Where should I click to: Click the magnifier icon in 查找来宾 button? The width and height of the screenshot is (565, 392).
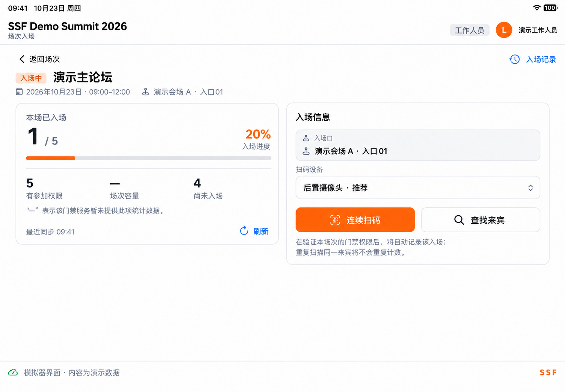pos(459,220)
